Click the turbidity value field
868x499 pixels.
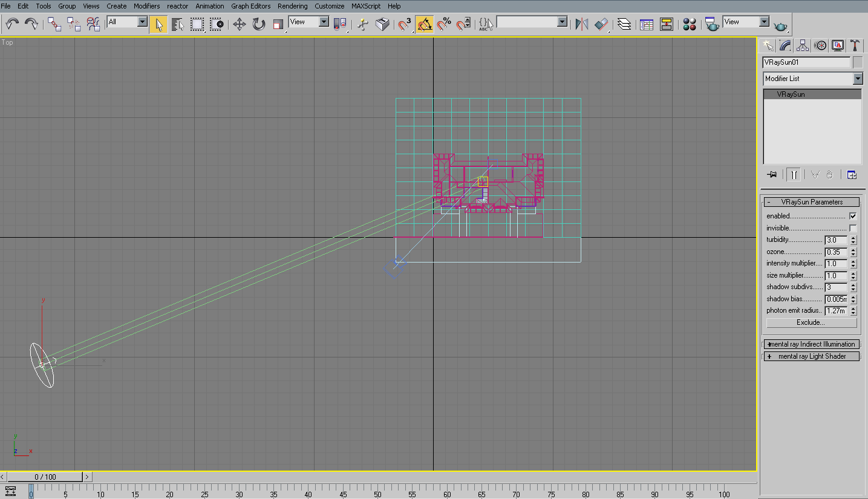[836, 240]
